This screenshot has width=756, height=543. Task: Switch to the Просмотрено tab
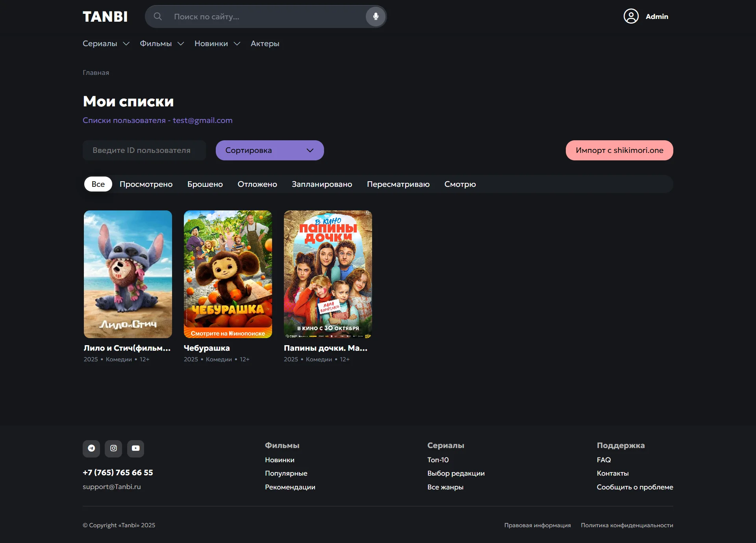(146, 184)
